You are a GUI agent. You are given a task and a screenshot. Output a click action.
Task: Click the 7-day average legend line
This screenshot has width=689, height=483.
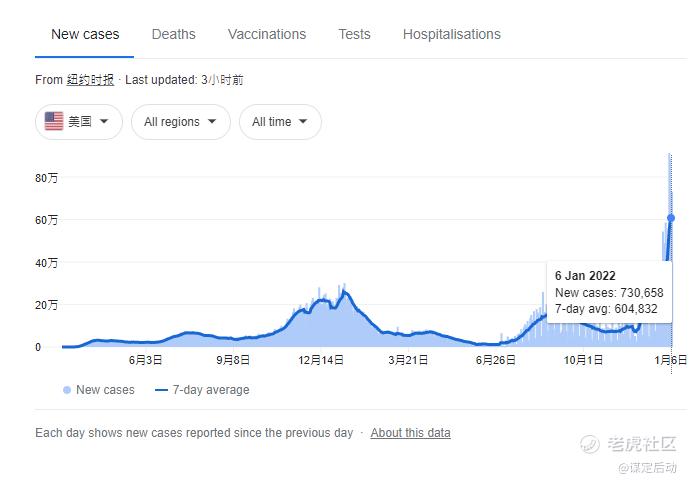[161, 390]
